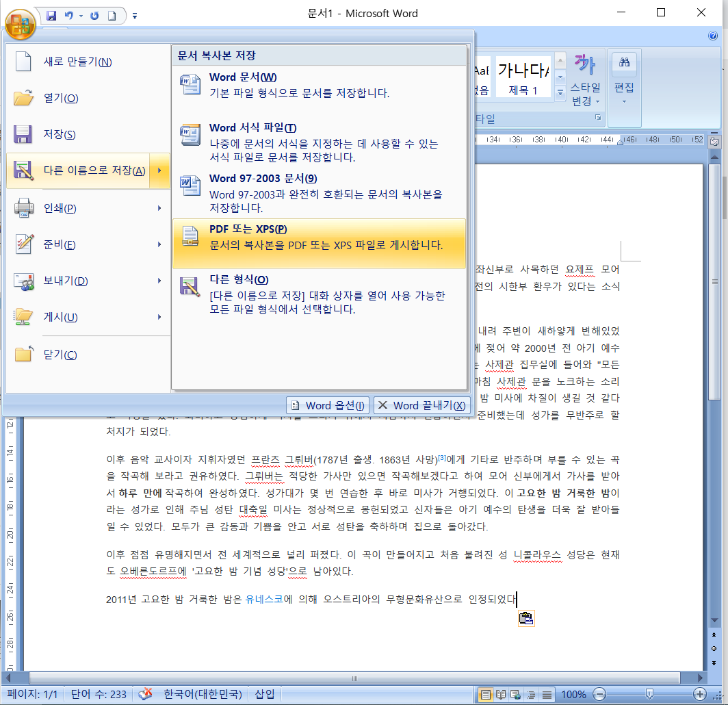Click the 유네스코 hyperlink in the document
728x705 pixels.
(264, 599)
